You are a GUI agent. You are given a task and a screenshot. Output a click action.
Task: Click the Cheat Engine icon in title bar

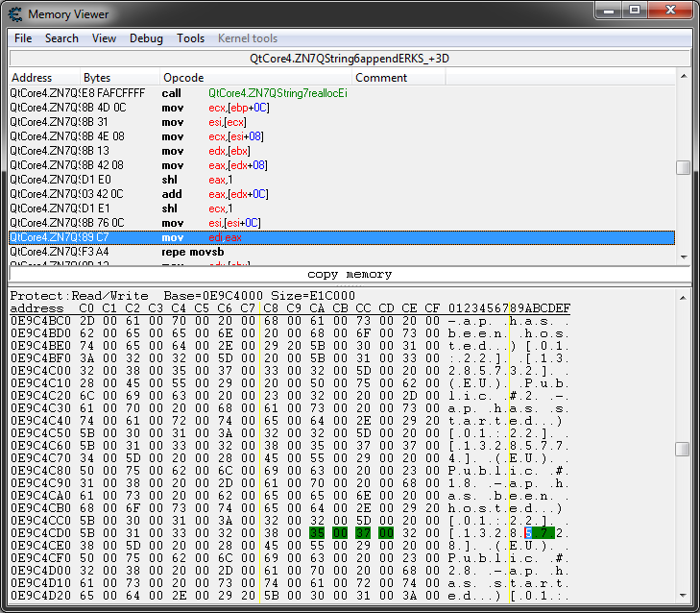point(15,14)
